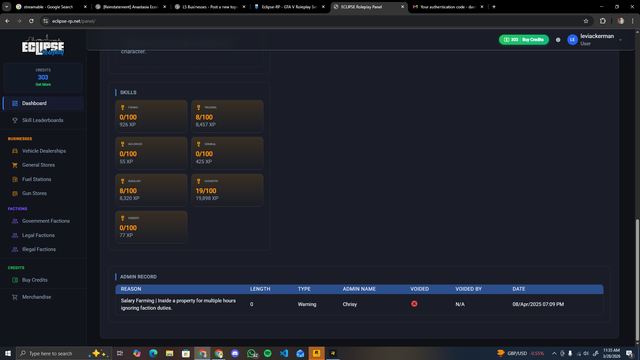640x360 pixels.
Task: Click the Buy Credits sidebar icon
Action: (x=15, y=280)
